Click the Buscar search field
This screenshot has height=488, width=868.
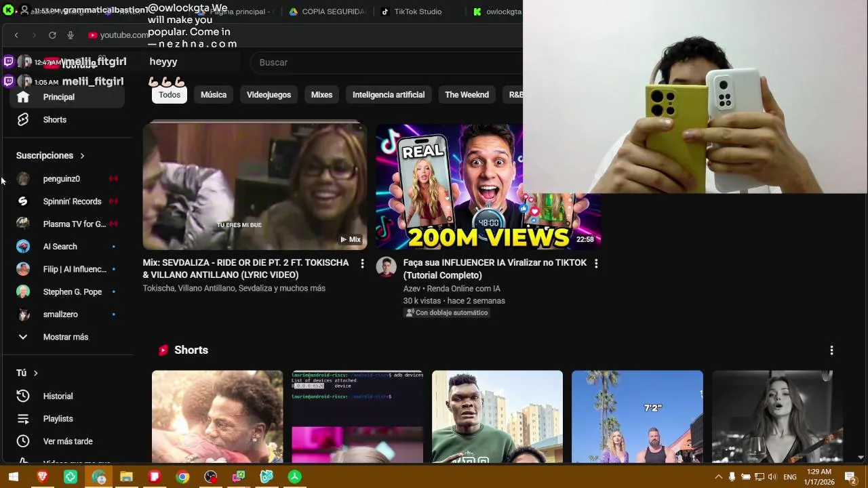(x=387, y=62)
